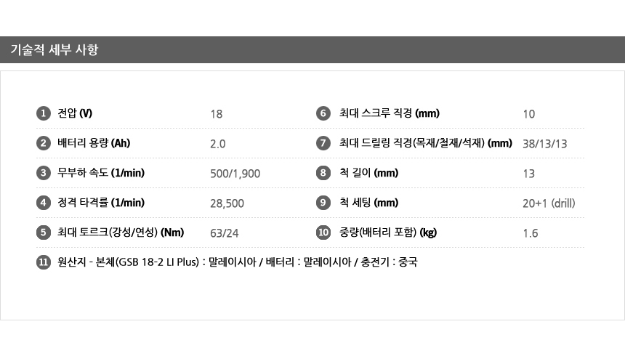This screenshot has height=364, width=625.
Task: Click the 배터리 용량 (Ah) label
Action: point(94,143)
